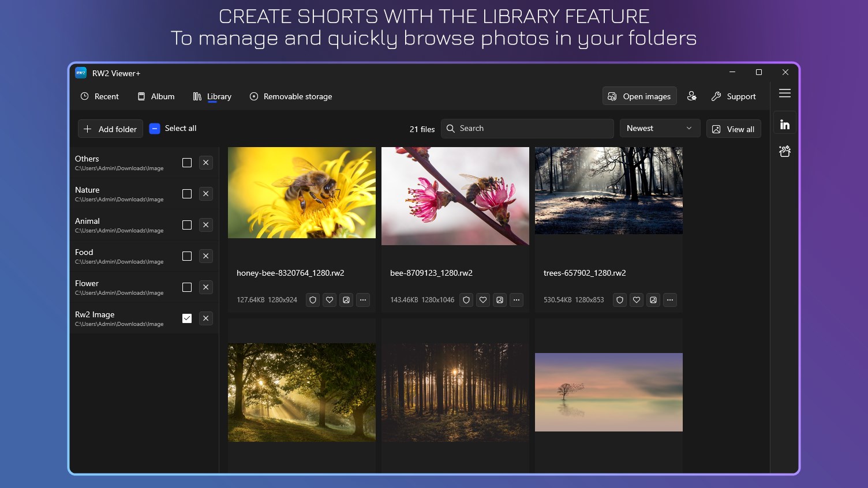This screenshot has width=868, height=488.
Task: Click the shield icon for bee-8709123_1280.rw2
Action: (466, 300)
